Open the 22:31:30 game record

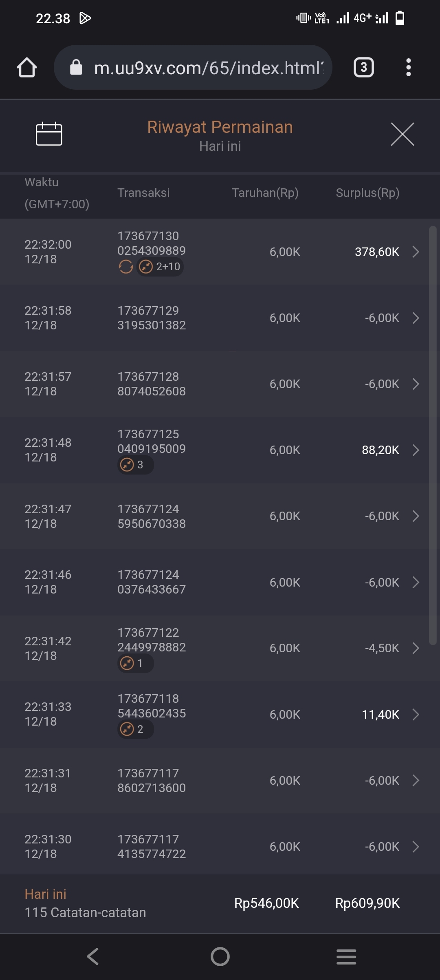(220, 847)
